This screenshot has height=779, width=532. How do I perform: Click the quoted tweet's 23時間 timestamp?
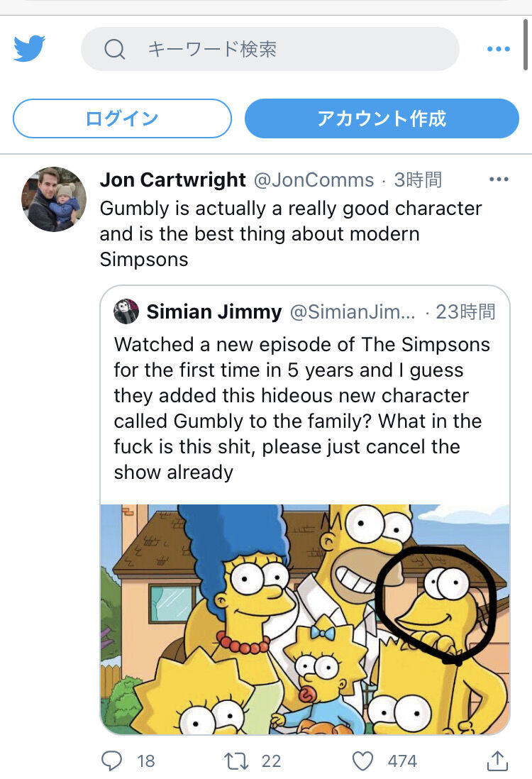coord(465,311)
